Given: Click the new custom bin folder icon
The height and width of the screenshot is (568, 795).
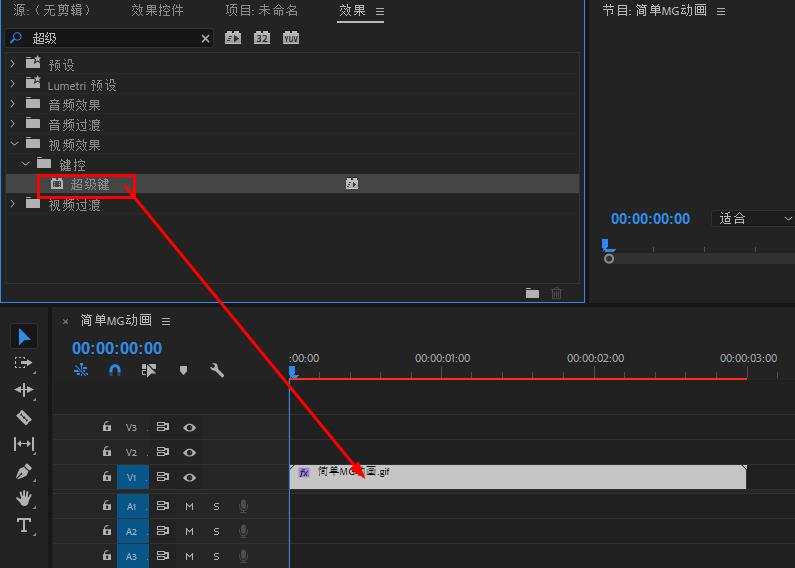Looking at the screenshot, I should (x=532, y=293).
